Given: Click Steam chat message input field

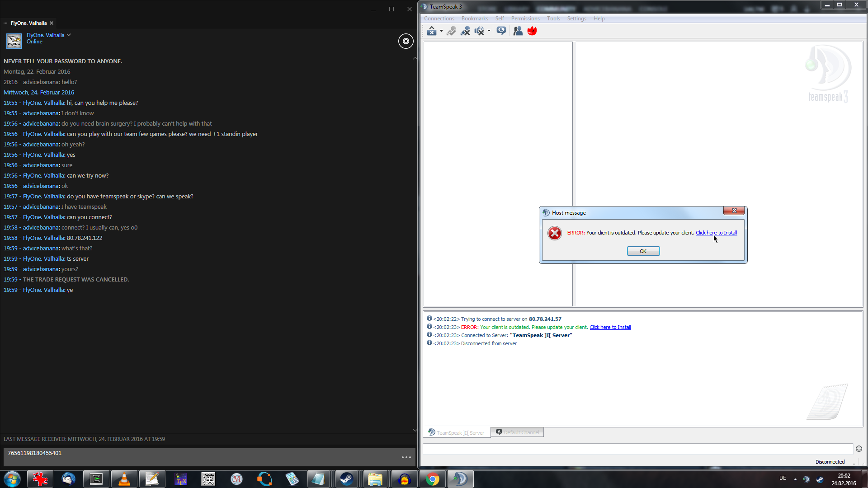Looking at the screenshot, I should click(x=199, y=457).
